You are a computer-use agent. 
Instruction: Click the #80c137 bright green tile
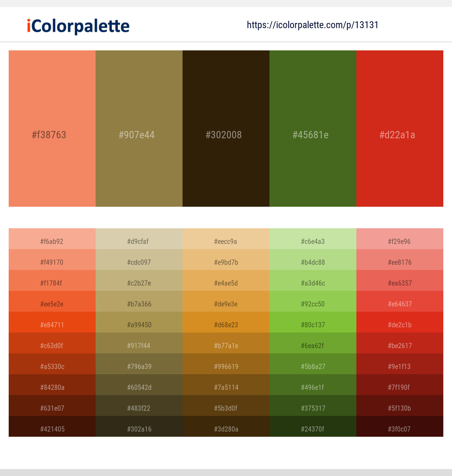313,325
